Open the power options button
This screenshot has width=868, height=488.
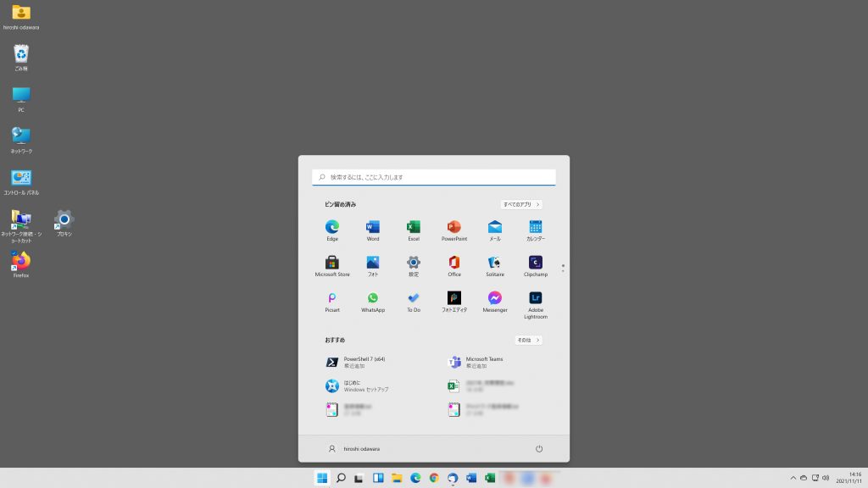coord(539,448)
